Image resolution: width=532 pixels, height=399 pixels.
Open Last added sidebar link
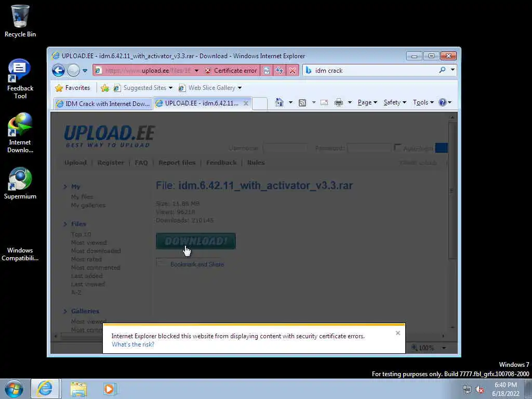coord(87,276)
